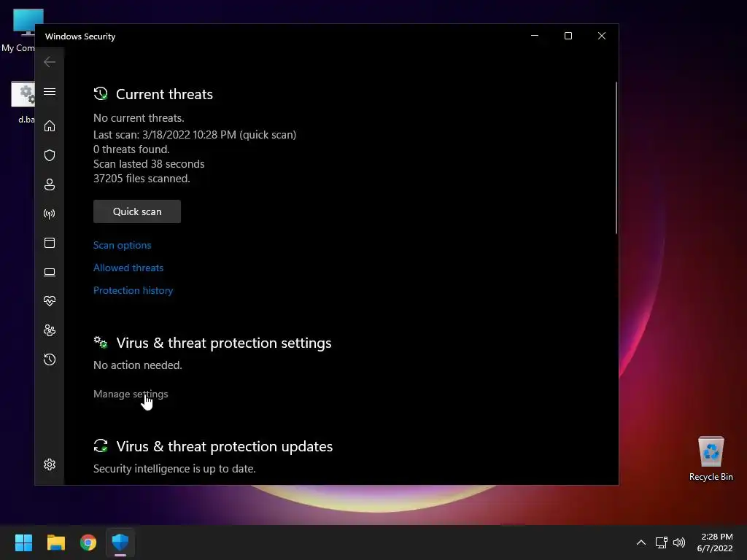Click '37205 files scanned.' text
The height and width of the screenshot is (560, 747).
pos(142,179)
